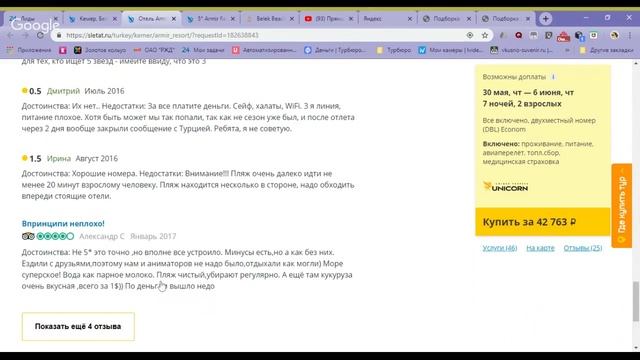Click the Где купить тур side tab
The width and height of the screenshot is (640, 360).
(622, 206)
